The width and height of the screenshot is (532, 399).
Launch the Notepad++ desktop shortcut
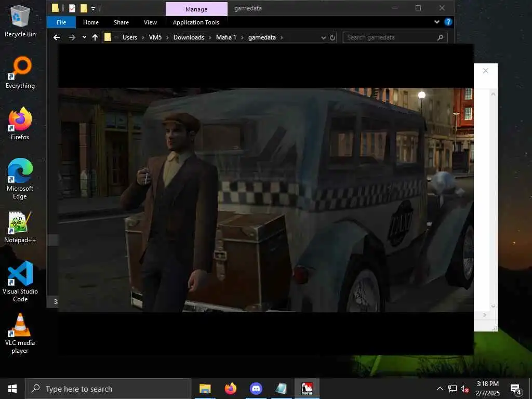pyautogui.click(x=20, y=227)
